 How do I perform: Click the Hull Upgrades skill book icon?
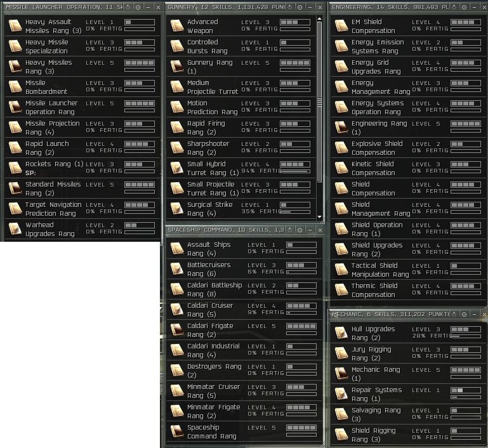tap(341, 333)
